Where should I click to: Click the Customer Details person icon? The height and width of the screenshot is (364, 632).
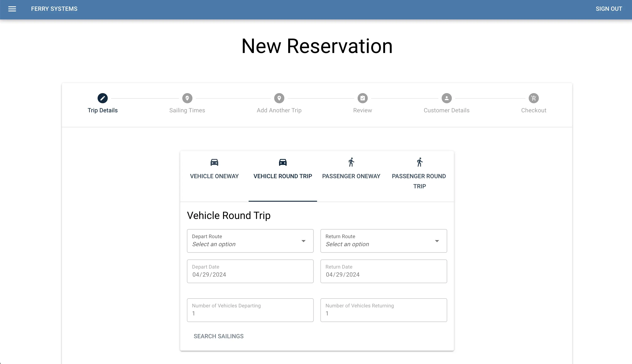click(446, 98)
